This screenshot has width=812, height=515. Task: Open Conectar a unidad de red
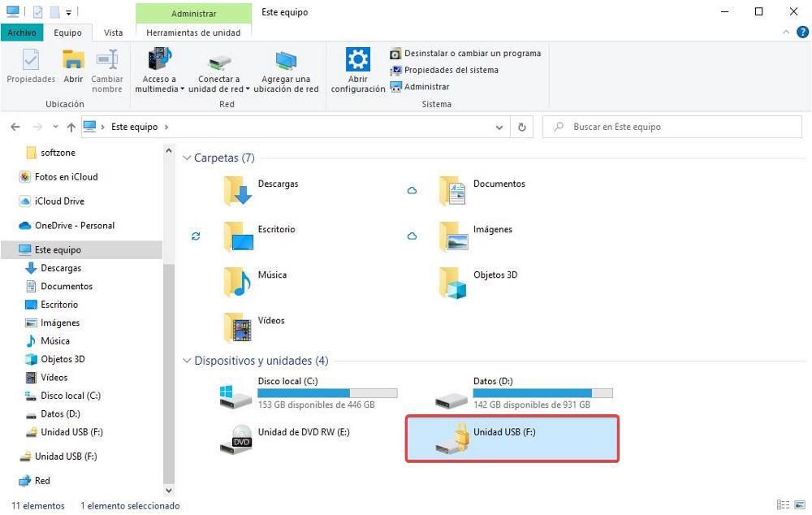point(218,71)
